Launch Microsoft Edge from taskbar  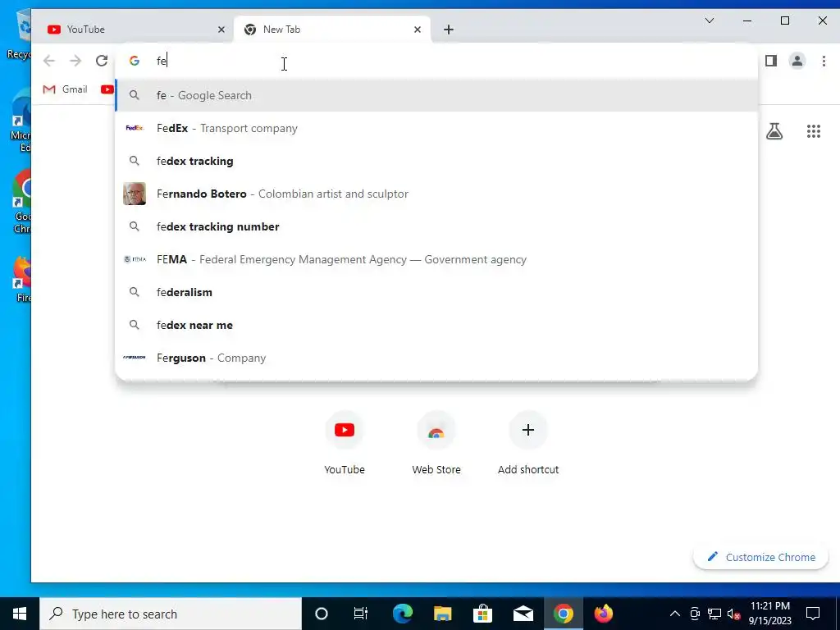coord(403,614)
